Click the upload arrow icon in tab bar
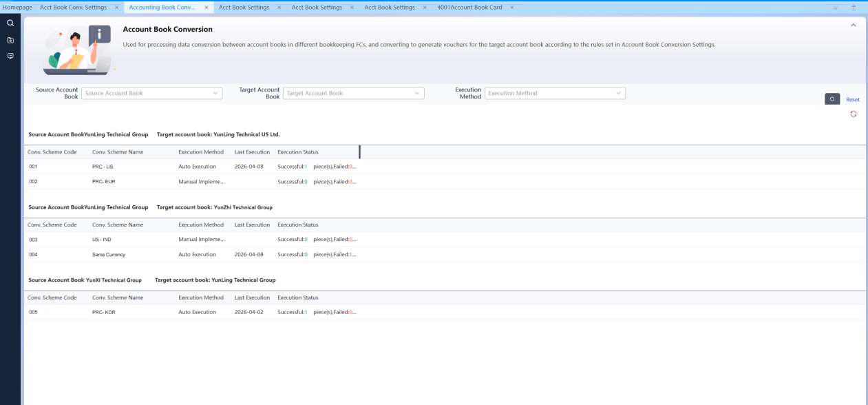Image resolution: width=868 pixels, height=405 pixels. (854, 8)
